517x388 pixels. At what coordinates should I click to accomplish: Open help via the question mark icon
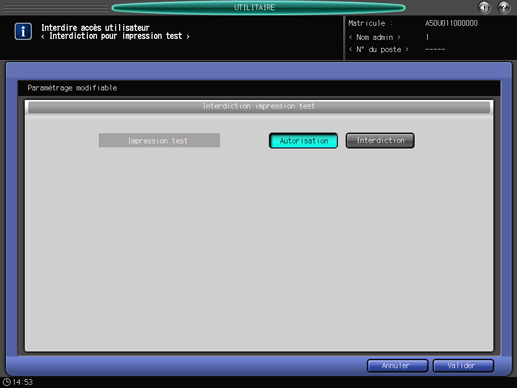click(x=504, y=7)
